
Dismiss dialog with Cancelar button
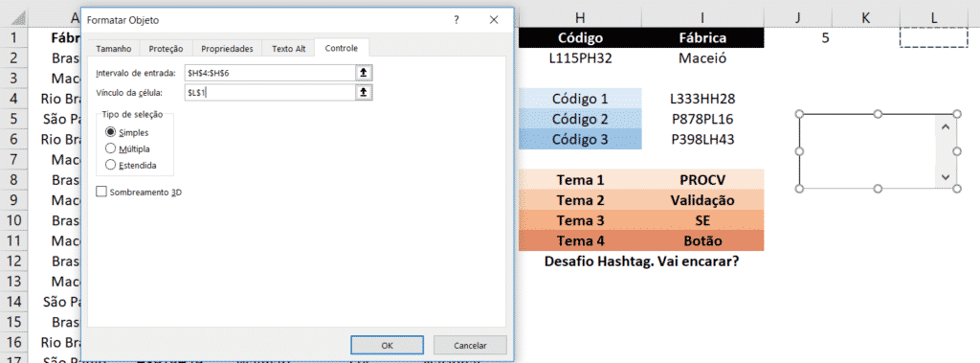click(x=469, y=345)
